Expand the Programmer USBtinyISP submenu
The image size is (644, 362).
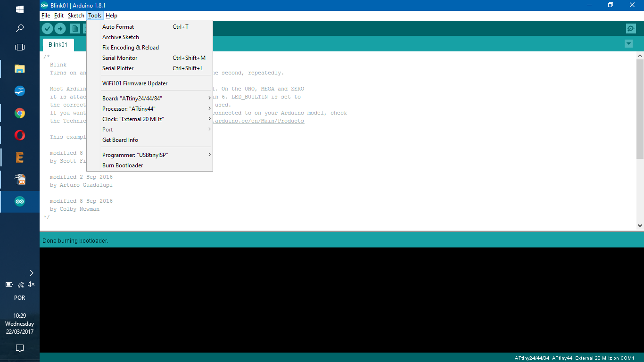coord(149,155)
